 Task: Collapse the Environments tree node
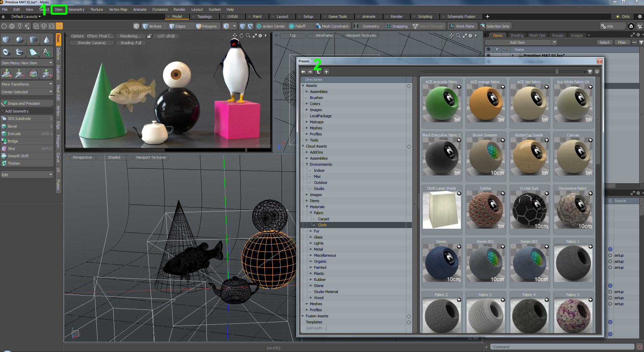point(307,164)
